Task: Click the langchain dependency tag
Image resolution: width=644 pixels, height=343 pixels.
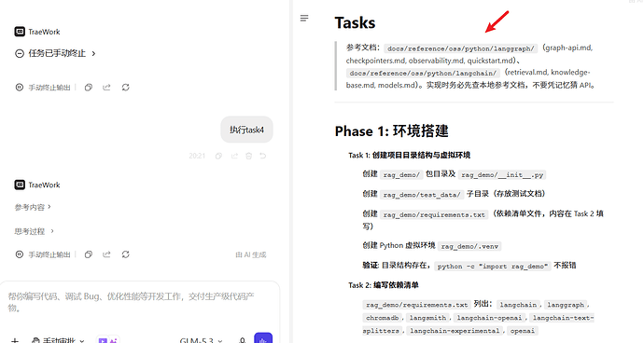Action: pyautogui.click(x=518, y=305)
